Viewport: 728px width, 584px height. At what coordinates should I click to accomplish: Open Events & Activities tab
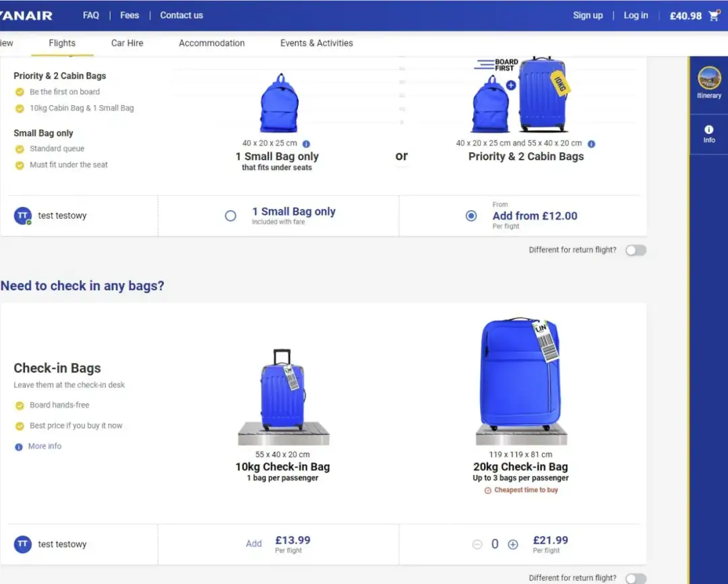click(x=316, y=43)
